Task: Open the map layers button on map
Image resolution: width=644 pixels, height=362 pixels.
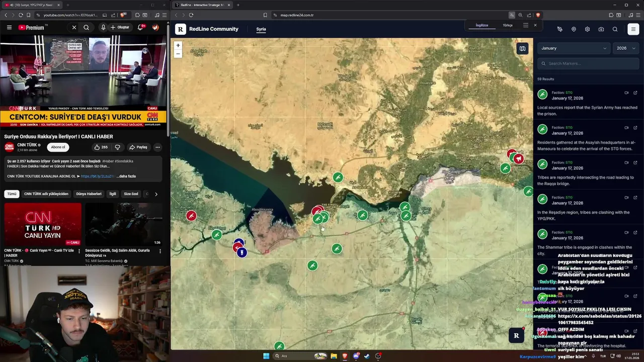Action: 522,49
